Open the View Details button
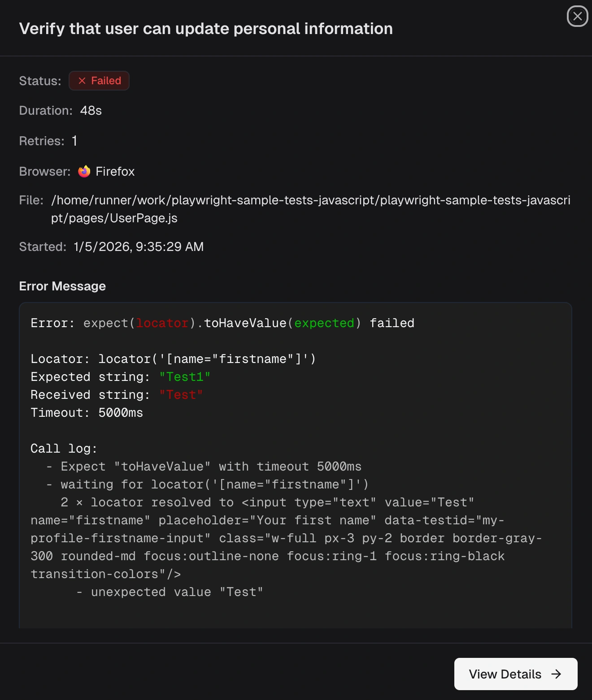Screen dimensions: 592x700 (515, 674)
